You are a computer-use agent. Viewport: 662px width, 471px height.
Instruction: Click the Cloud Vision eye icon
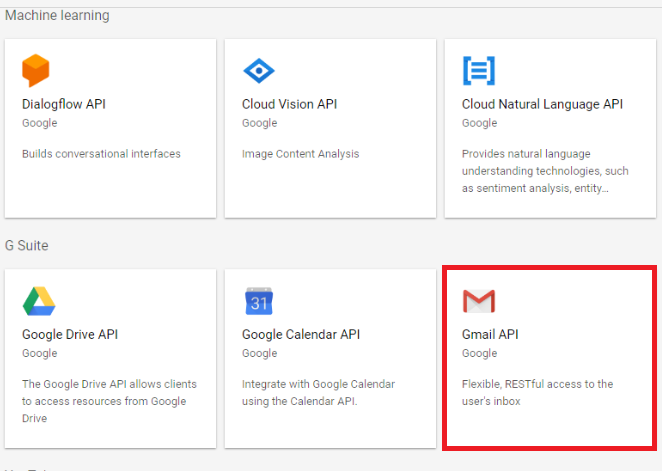point(258,71)
